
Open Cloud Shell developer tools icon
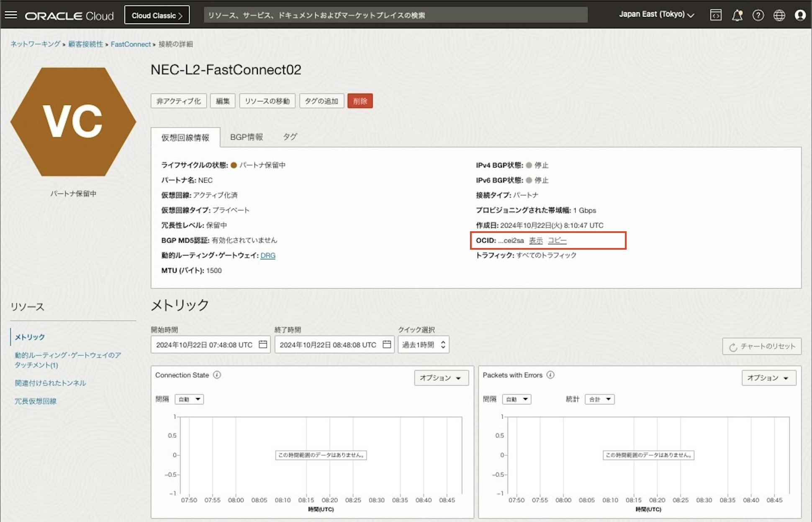click(x=716, y=15)
